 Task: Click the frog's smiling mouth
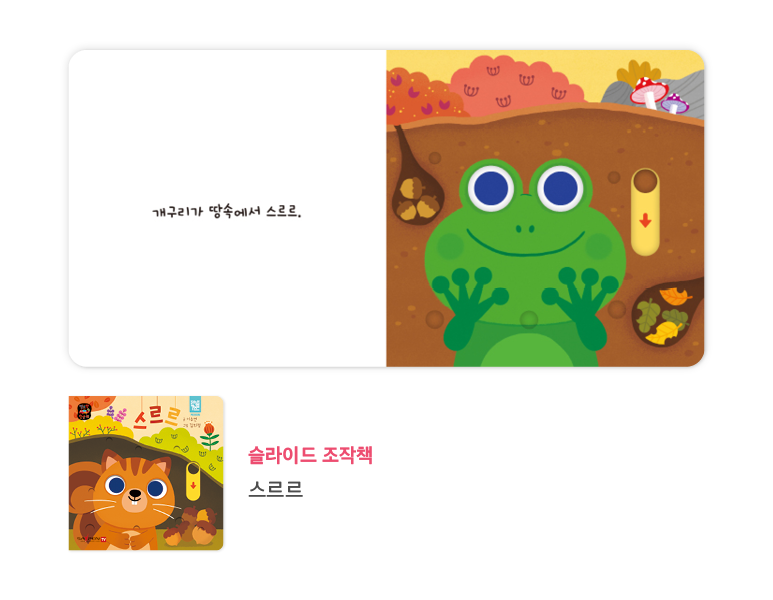526,244
